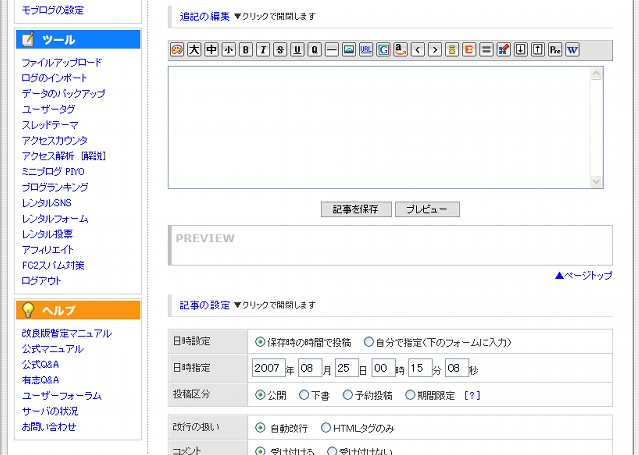Toggle strikethrough (S) icon
Image resolution: width=639 pixels, height=455 pixels.
pos(280,50)
